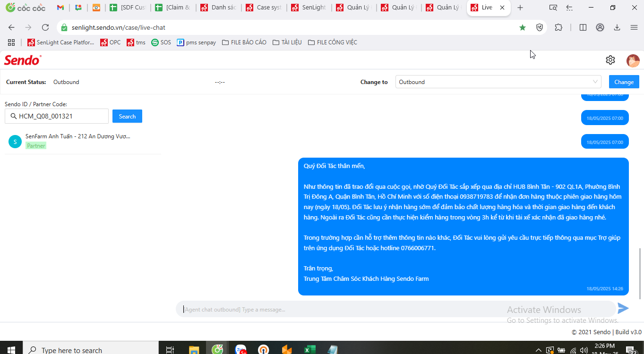The image size is (644, 354).
Task: Click the Search button for partner code
Action: [x=127, y=116]
